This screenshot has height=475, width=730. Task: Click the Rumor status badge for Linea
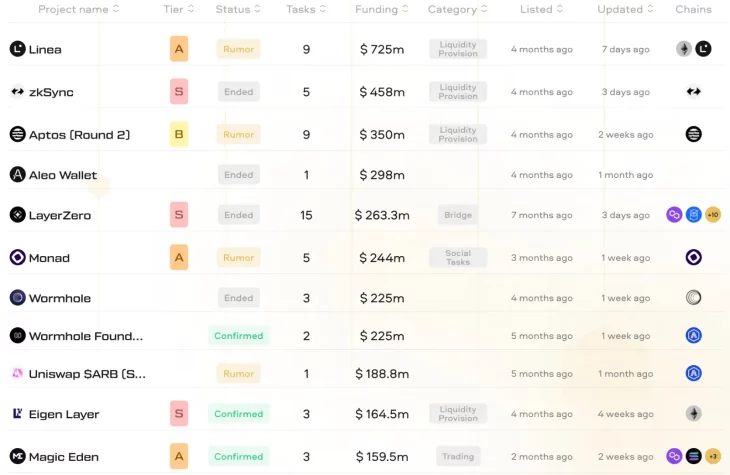click(x=239, y=49)
